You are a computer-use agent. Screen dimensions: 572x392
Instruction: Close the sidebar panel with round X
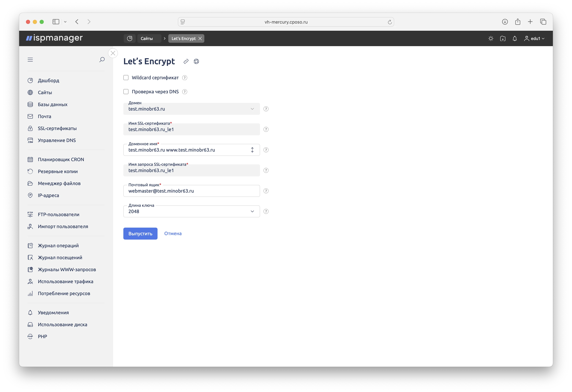(113, 53)
